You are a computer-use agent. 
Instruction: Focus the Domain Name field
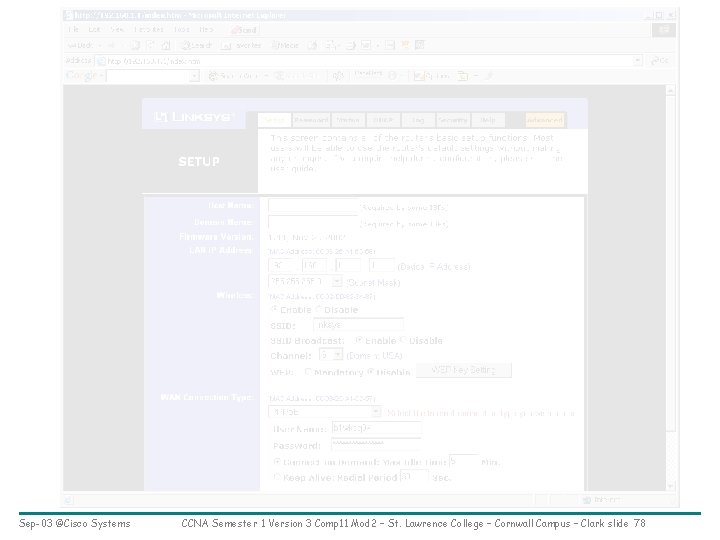point(313,223)
